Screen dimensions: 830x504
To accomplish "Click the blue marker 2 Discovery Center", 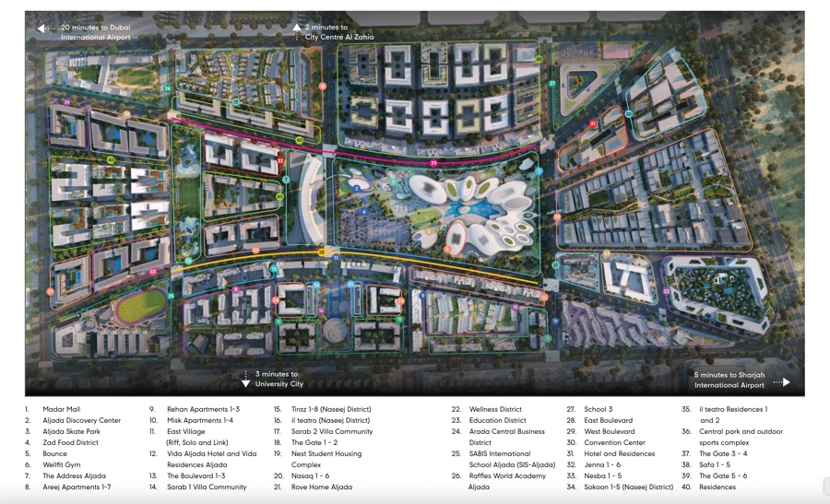I will (x=357, y=188).
